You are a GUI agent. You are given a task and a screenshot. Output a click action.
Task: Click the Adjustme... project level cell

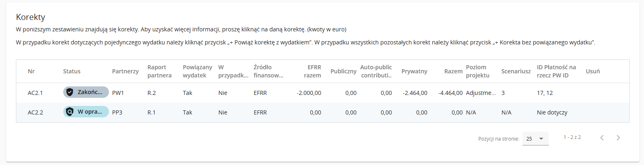coord(481,93)
